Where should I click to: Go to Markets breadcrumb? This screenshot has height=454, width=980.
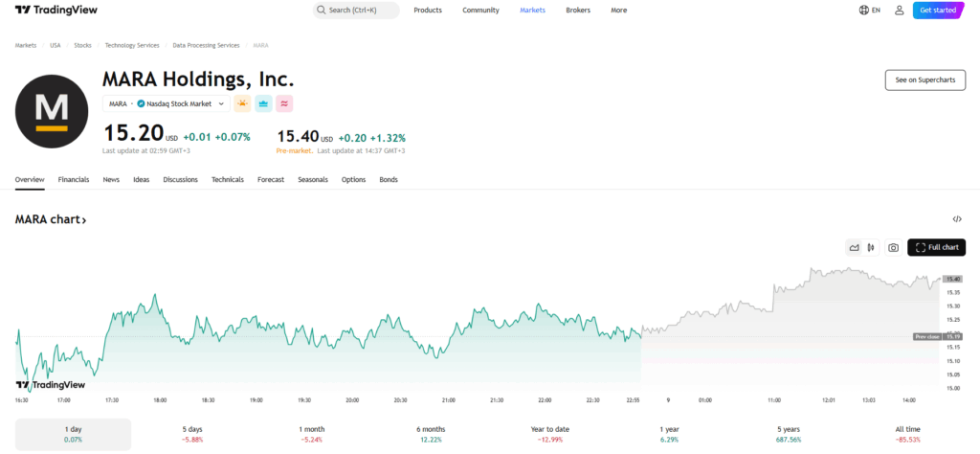26,46
